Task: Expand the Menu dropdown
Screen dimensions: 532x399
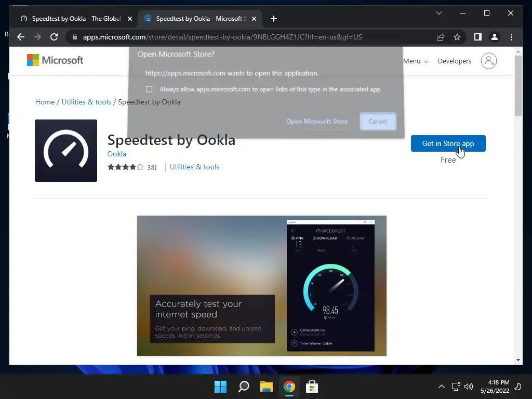Action: pos(415,61)
